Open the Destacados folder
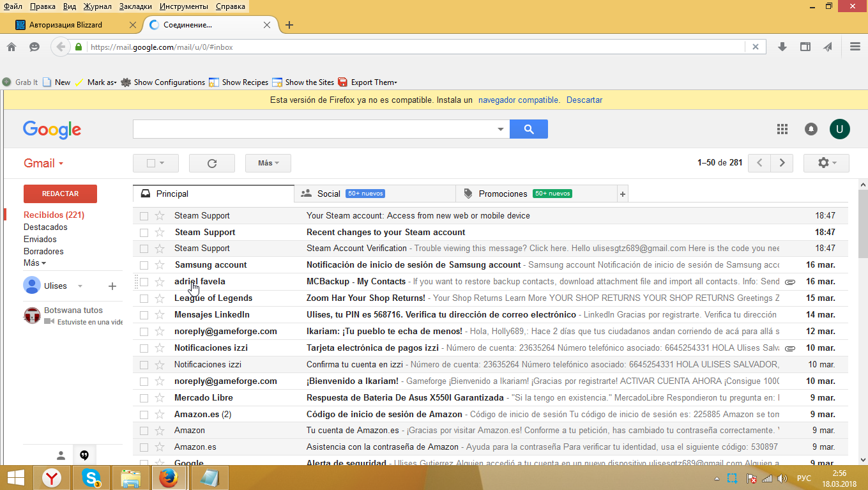The height and width of the screenshot is (490, 868). pyautogui.click(x=45, y=227)
